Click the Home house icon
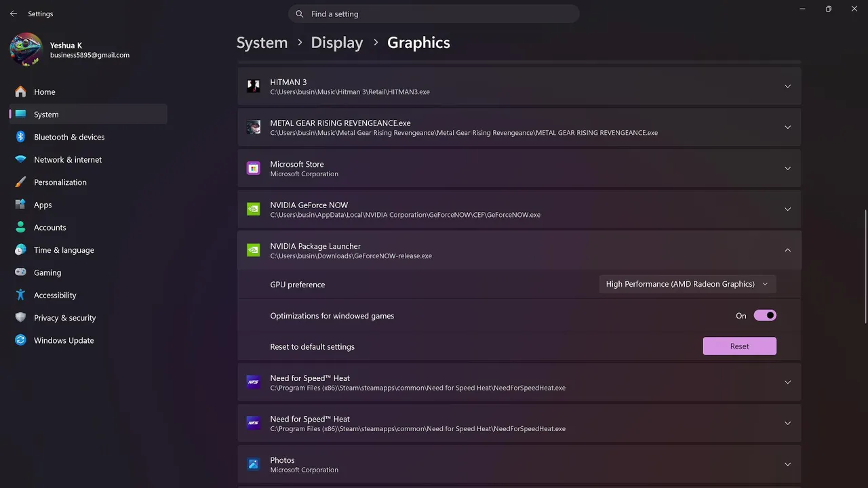The image size is (868, 488). [x=20, y=91]
